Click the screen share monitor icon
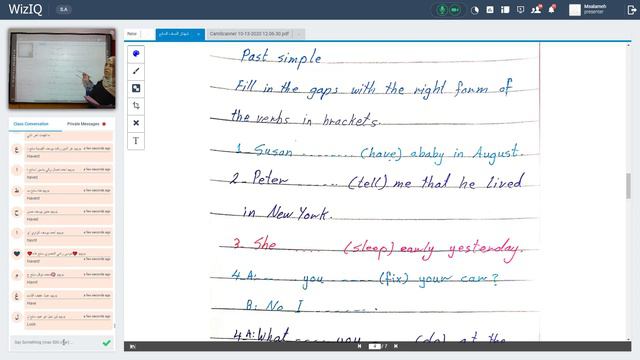 point(520,10)
